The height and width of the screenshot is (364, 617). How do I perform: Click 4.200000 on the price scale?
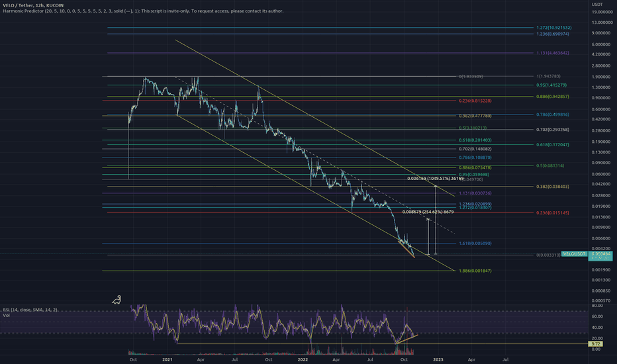601,55
